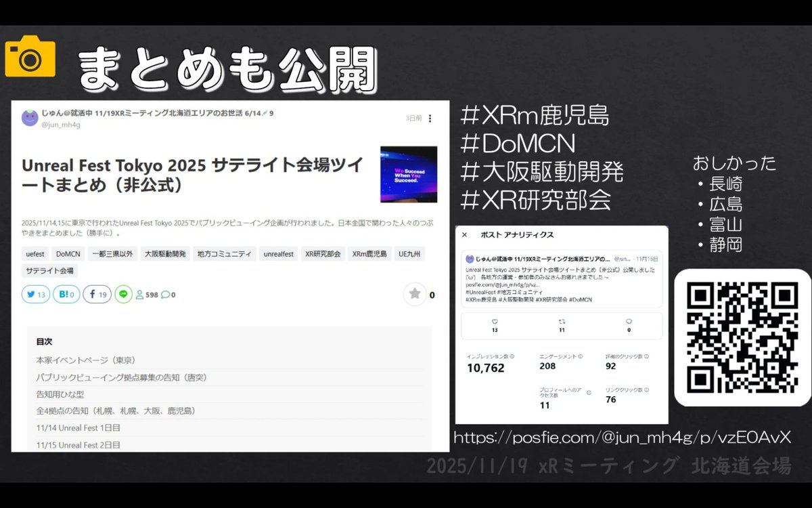
Task: Select the DoMCN tag
Action: click(x=68, y=254)
